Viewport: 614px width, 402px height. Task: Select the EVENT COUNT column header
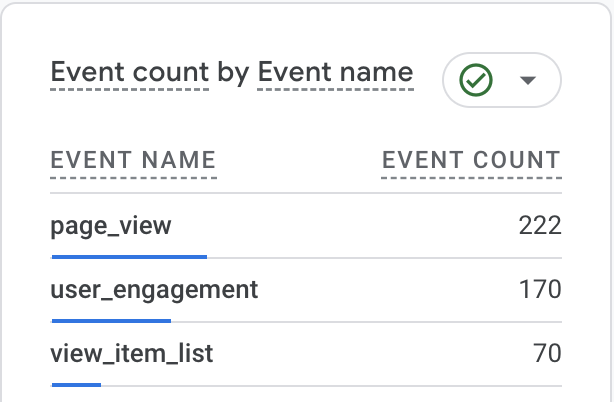pos(471,160)
